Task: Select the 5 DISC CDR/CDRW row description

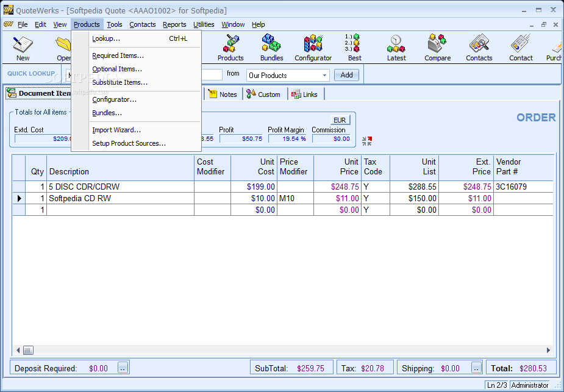Action: point(120,187)
